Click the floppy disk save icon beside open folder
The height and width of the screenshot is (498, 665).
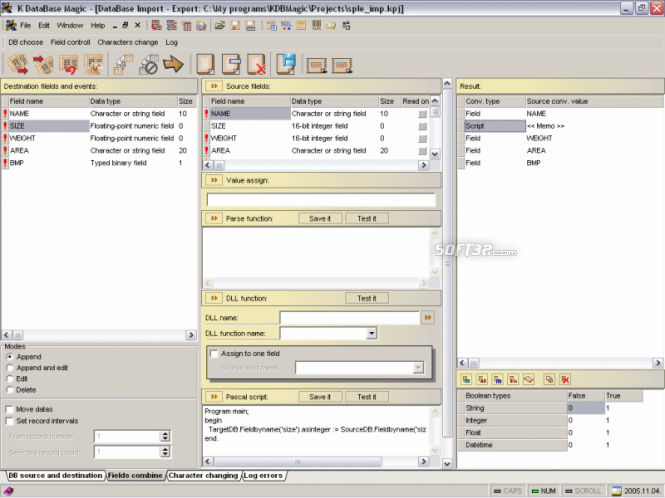[x=235, y=25]
